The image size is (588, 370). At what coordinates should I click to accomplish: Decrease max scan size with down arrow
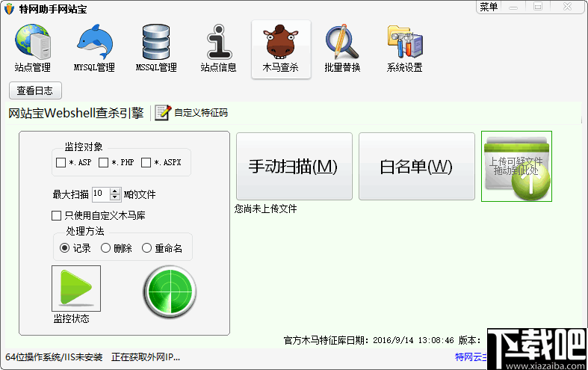115,197
